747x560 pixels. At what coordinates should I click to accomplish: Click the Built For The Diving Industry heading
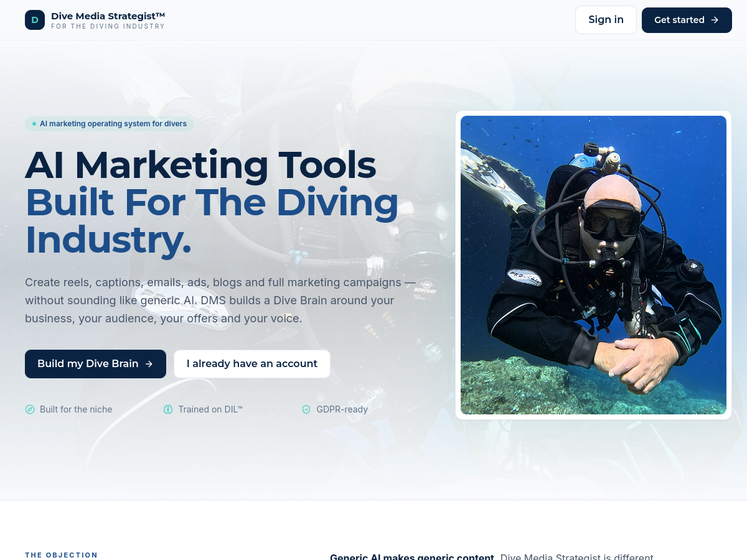[212, 221]
